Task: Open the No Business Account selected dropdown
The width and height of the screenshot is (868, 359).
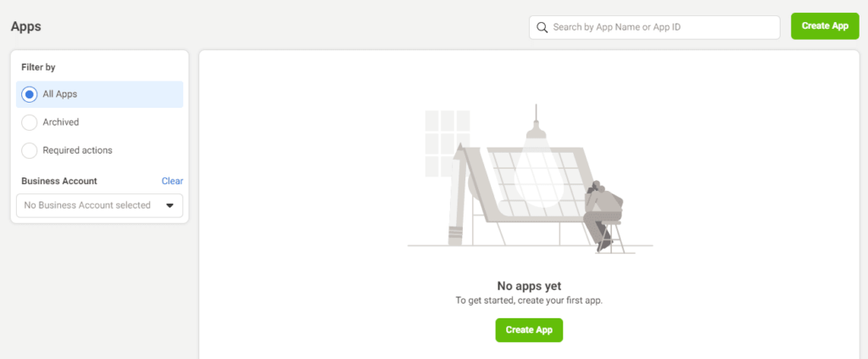Action: pyautogui.click(x=100, y=205)
